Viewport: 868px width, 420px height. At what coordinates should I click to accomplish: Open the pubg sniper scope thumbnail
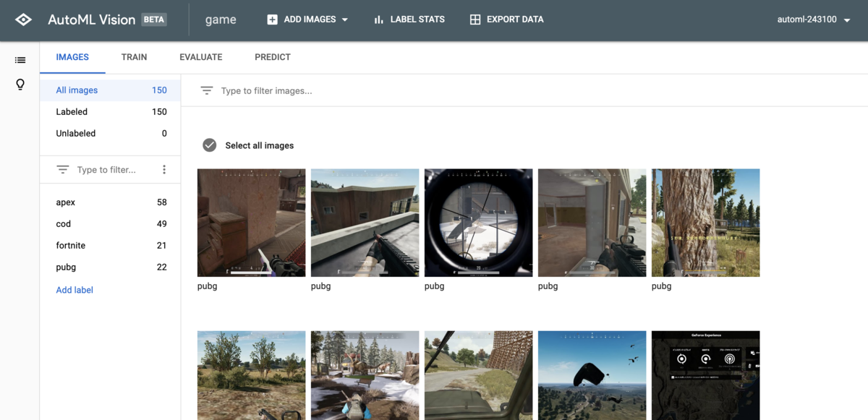tap(479, 223)
